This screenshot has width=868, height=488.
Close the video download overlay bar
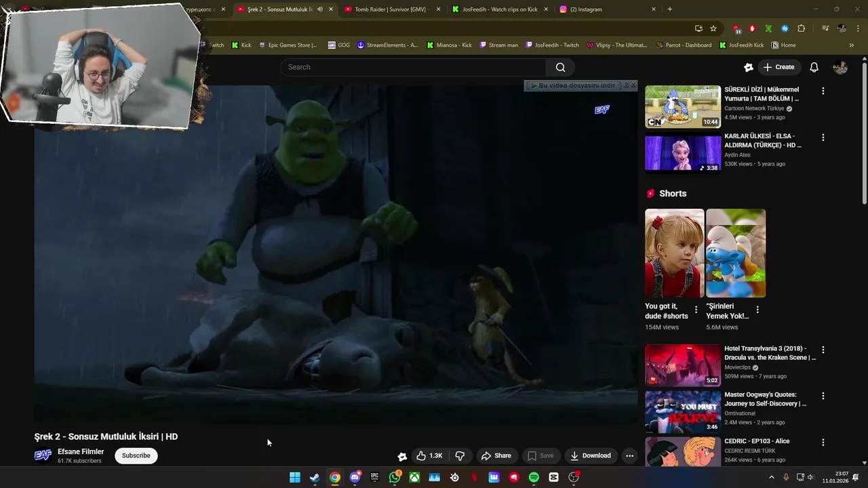coord(633,85)
